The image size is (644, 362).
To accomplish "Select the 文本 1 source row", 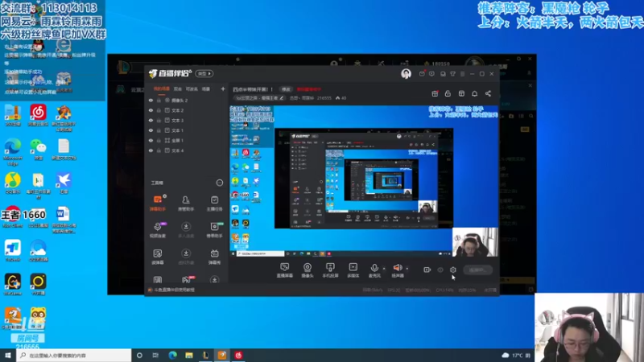I will [187, 130].
